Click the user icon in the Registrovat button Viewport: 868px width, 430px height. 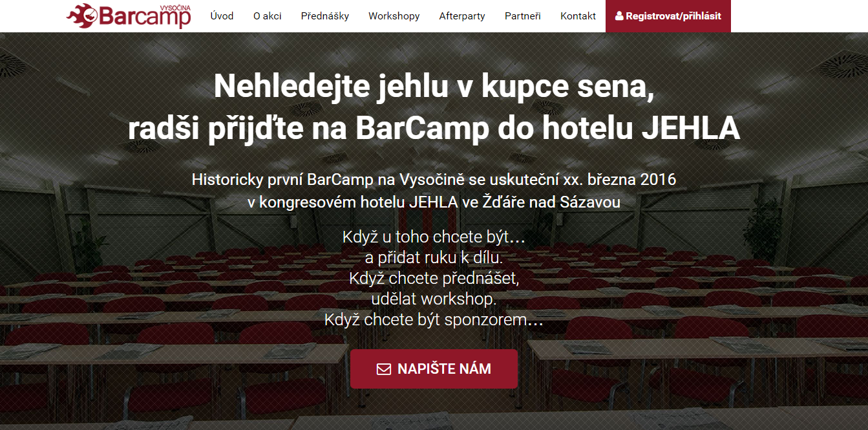[x=619, y=16]
